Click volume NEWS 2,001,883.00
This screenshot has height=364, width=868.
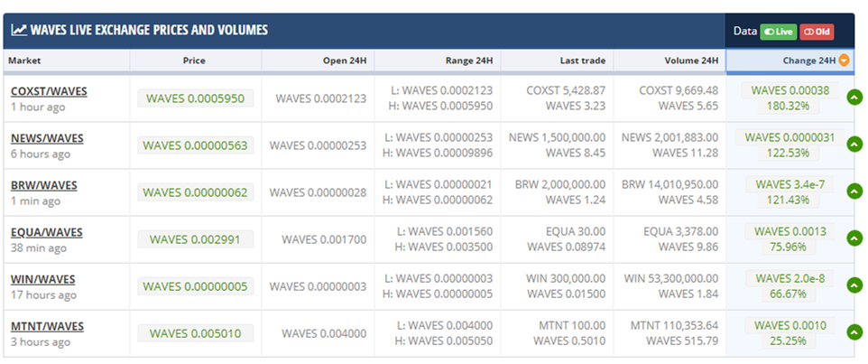(x=669, y=137)
